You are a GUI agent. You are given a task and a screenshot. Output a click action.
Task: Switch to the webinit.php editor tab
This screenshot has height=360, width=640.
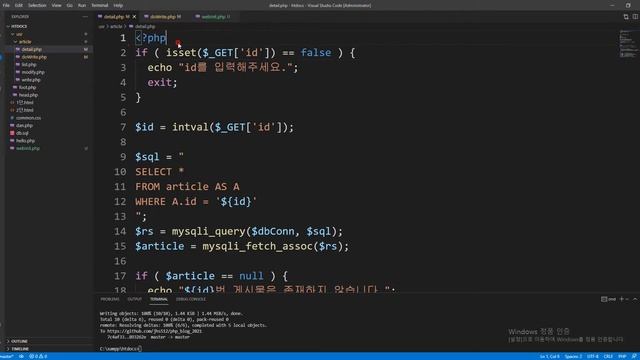pos(213,17)
